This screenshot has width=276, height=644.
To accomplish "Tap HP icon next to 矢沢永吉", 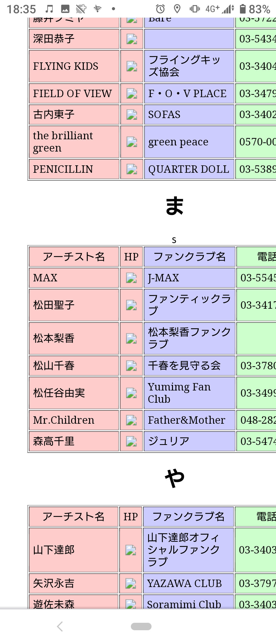I will click(131, 583).
